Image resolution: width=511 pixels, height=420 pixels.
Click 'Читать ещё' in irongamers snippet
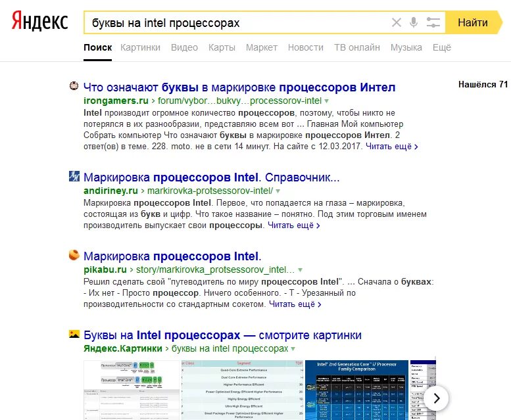click(x=392, y=147)
